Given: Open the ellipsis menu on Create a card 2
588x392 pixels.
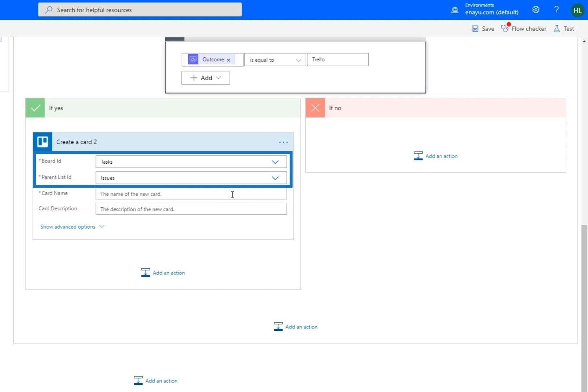Looking at the screenshot, I should [x=283, y=142].
